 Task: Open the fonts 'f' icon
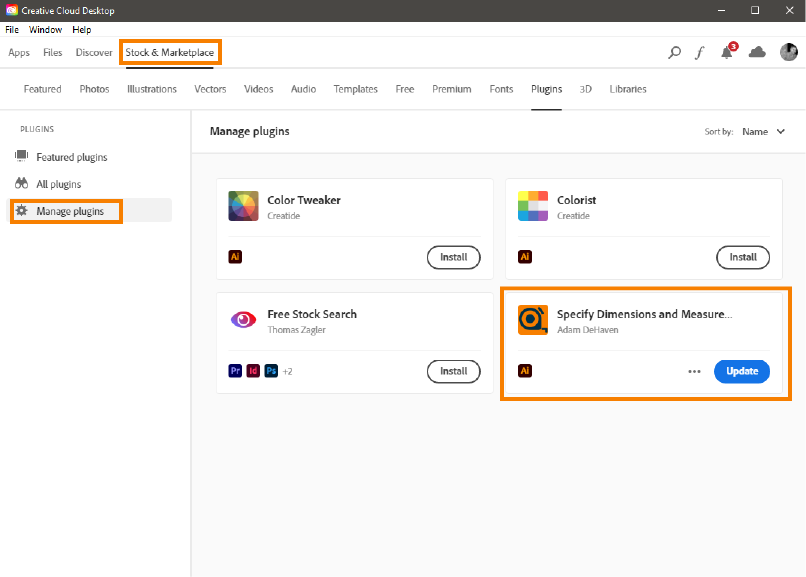click(x=700, y=52)
